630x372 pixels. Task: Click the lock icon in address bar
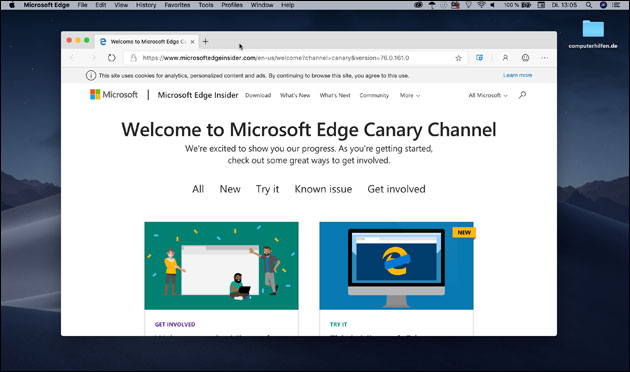(x=133, y=58)
